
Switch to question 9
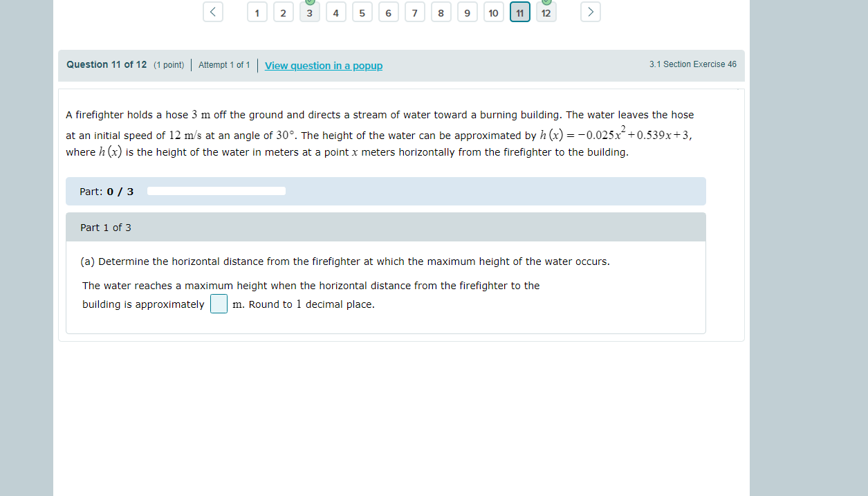click(x=468, y=12)
